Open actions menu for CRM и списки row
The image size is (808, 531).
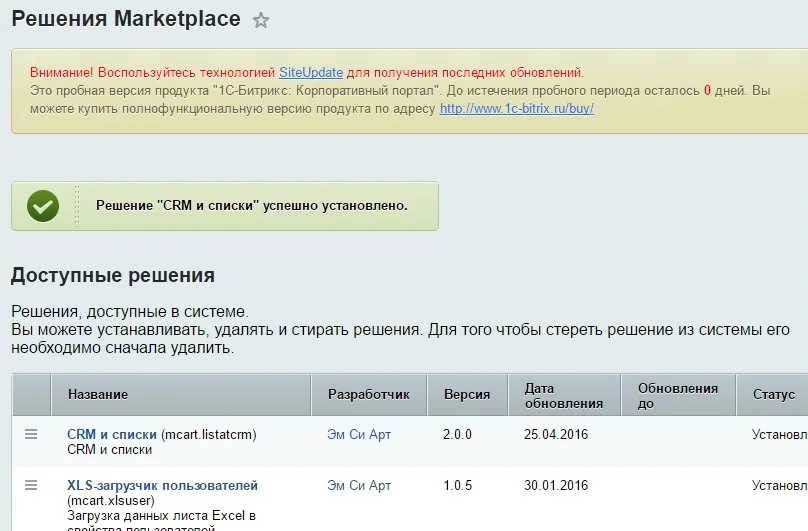[x=31, y=434]
